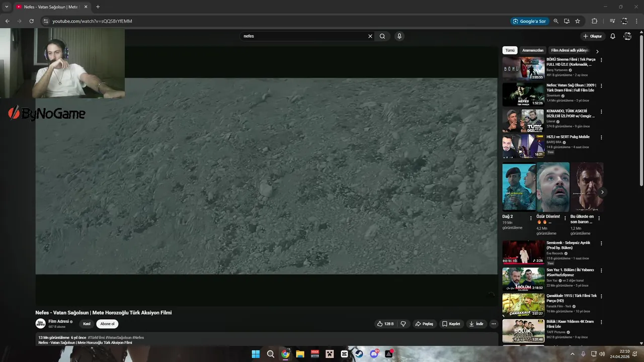Open options for KOMANDO, TÜRK ASKERİ video
This screenshot has width=644, height=362.
pyautogui.click(x=601, y=112)
